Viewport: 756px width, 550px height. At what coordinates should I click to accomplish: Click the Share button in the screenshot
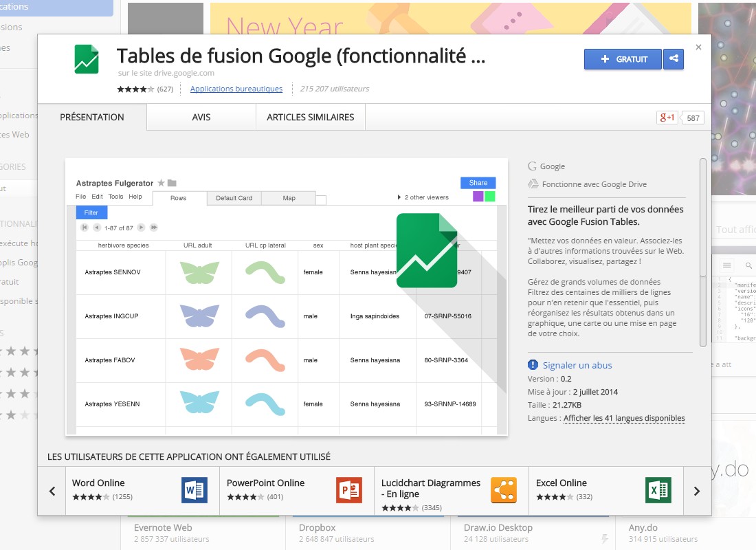click(x=478, y=183)
